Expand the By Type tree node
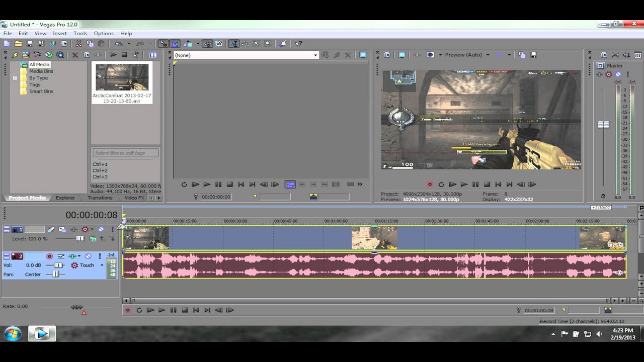The height and width of the screenshot is (362, 644). pyautogui.click(x=15, y=78)
